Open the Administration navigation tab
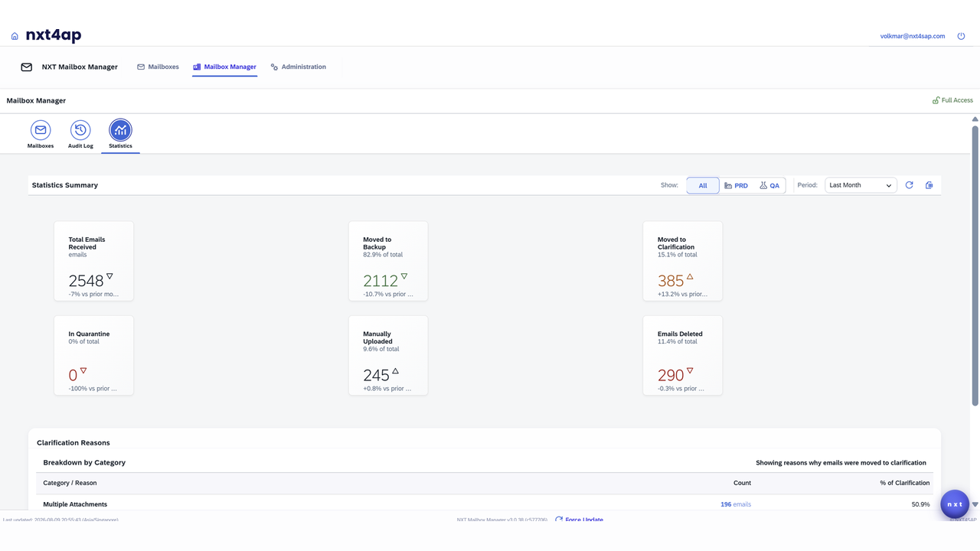 tap(299, 67)
